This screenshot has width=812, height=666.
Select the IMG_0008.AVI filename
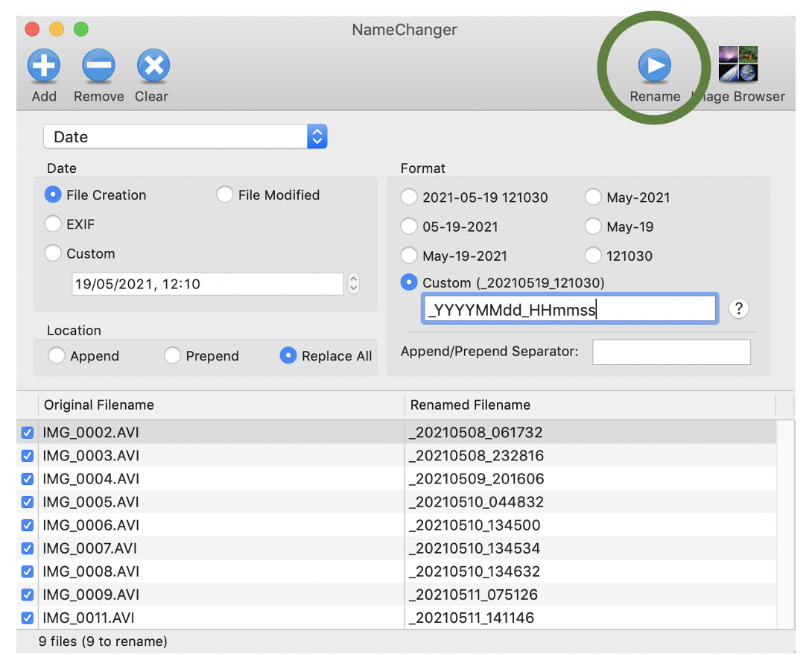(91, 571)
